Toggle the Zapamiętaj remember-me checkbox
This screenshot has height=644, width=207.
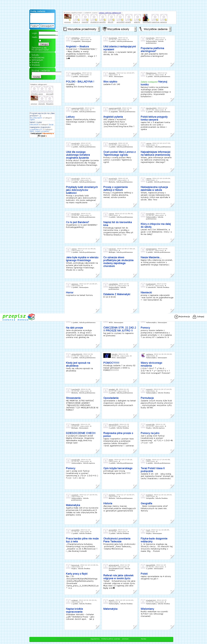coord(40,41)
